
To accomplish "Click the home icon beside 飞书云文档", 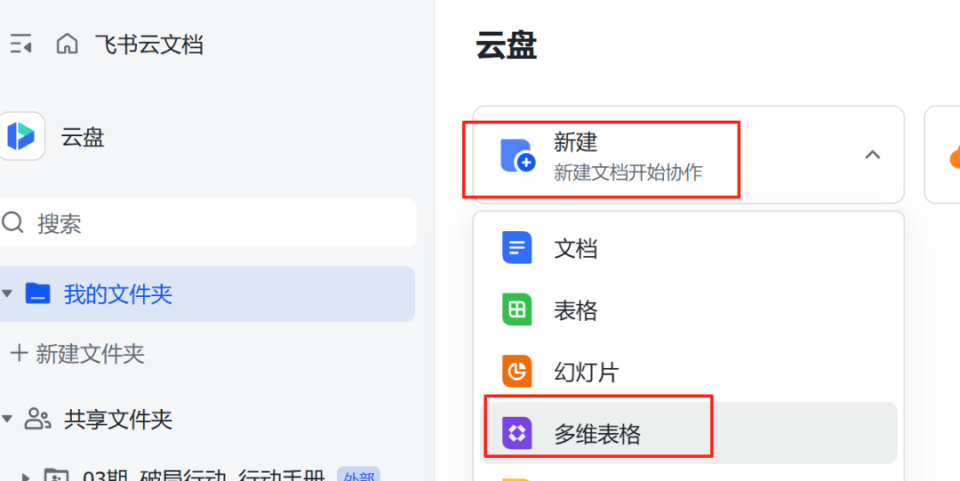I will (x=67, y=44).
